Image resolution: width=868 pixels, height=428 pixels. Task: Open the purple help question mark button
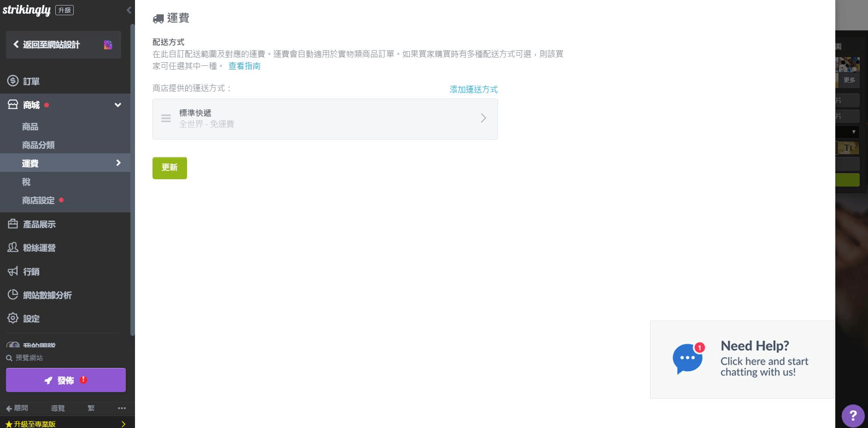(853, 416)
